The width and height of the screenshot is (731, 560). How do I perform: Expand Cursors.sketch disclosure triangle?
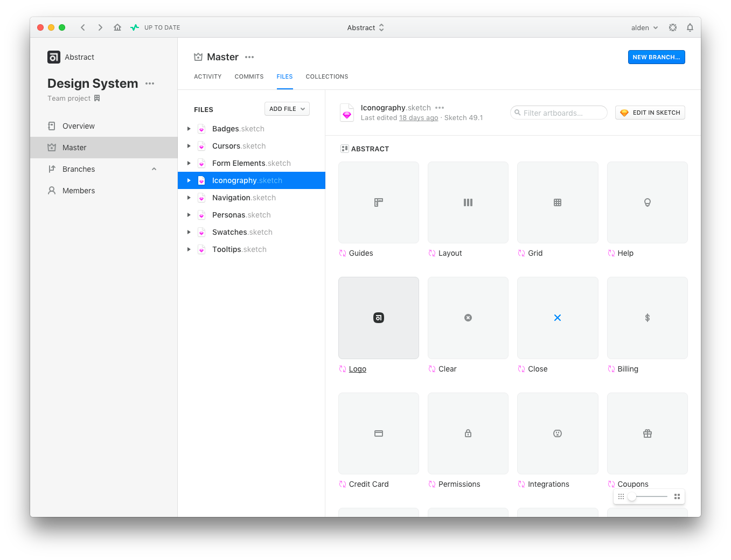[189, 146]
